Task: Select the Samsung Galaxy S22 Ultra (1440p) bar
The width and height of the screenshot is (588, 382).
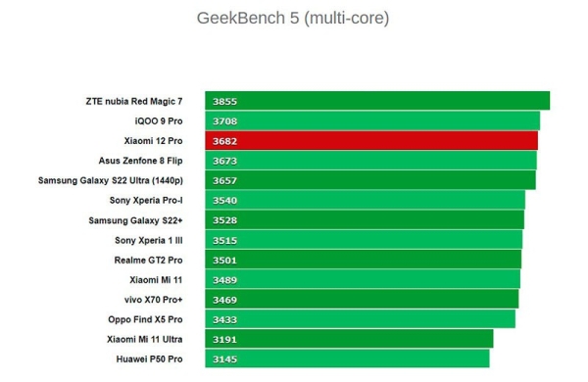Action: pos(370,180)
